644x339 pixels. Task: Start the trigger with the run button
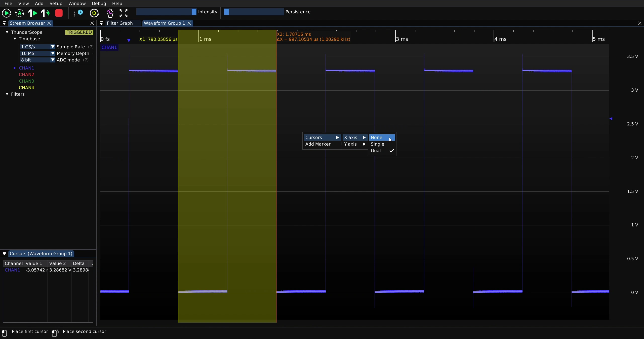(x=7, y=13)
